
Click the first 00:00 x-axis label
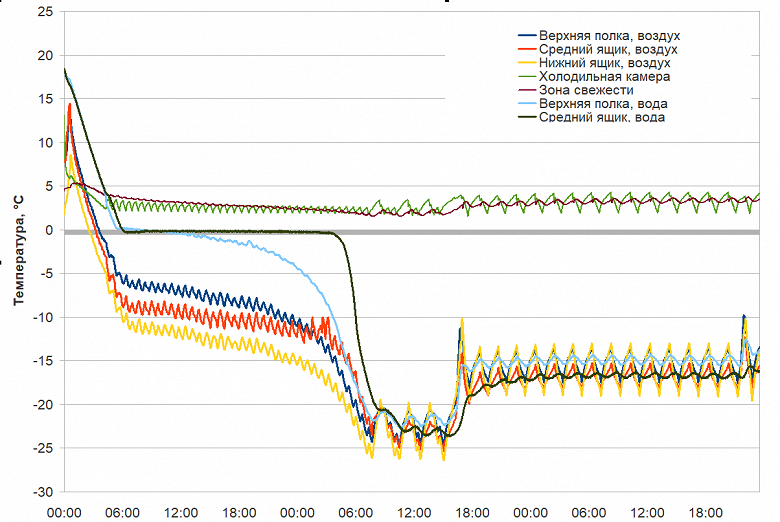tap(64, 513)
